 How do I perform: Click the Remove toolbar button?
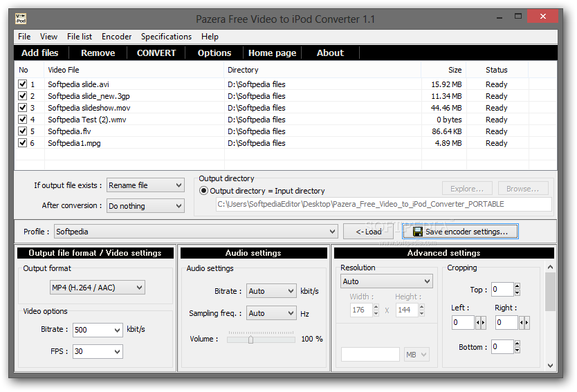(x=98, y=53)
